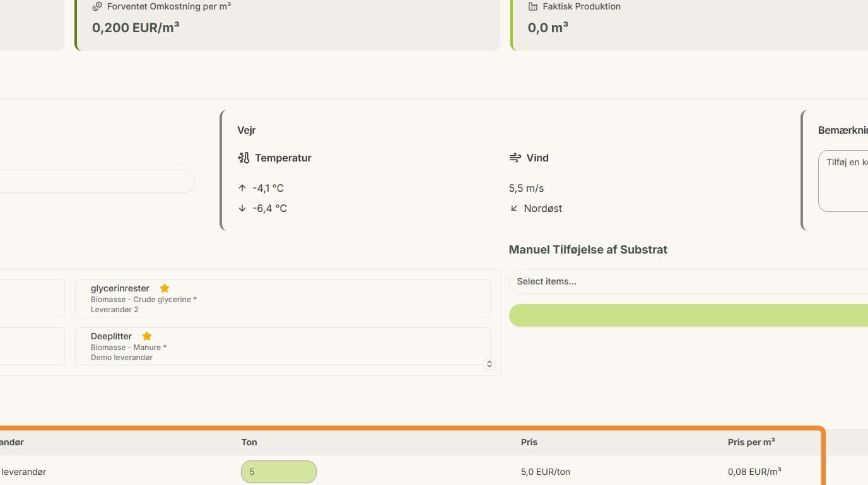This screenshot has width=868, height=485.
Task: Focus the Ton quantity input field
Action: [279, 472]
